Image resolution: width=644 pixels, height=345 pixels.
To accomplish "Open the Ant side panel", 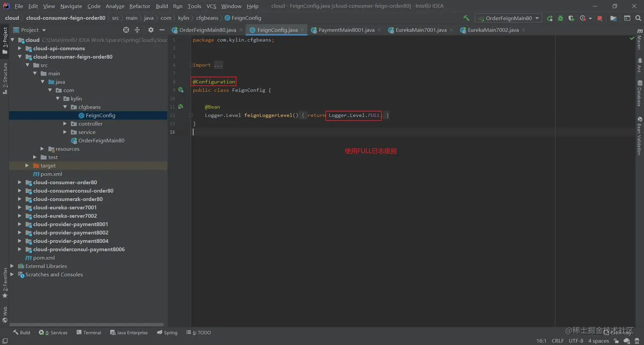I will point(639,65).
